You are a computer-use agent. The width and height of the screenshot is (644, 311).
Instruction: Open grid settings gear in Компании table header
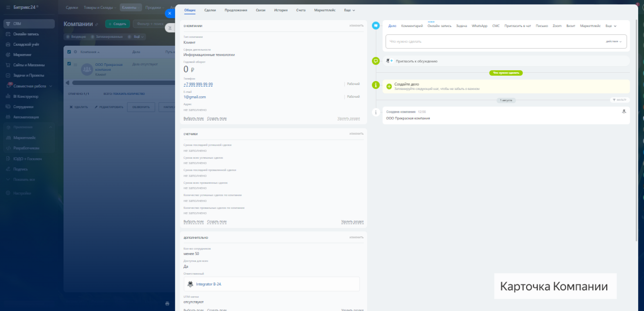[x=75, y=52]
